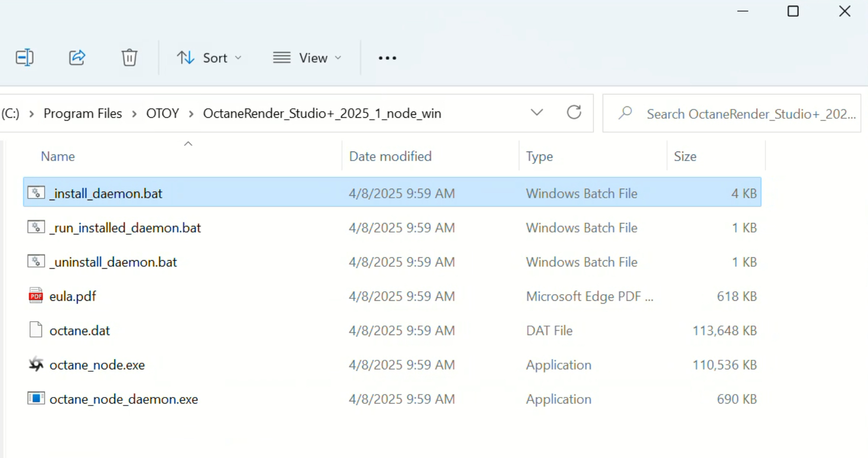Select the _run_installed_daemon.bat file

pos(125,228)
